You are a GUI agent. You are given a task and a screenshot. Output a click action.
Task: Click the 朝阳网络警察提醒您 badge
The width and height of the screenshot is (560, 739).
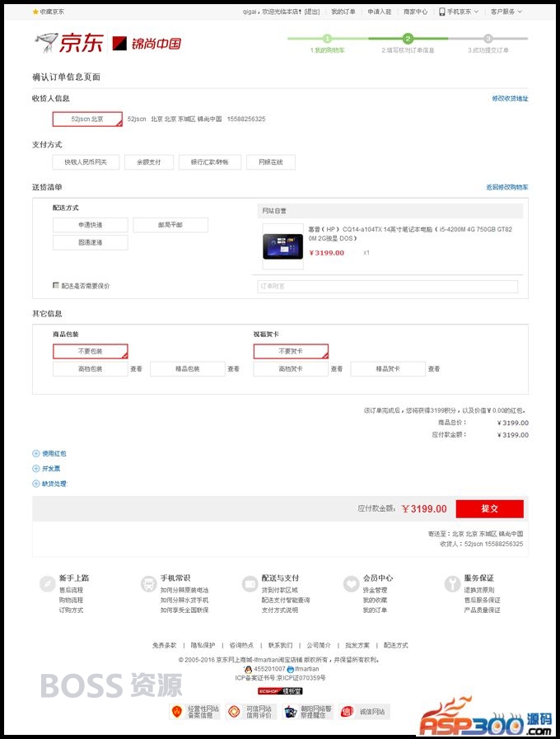[x=308, y=712]
